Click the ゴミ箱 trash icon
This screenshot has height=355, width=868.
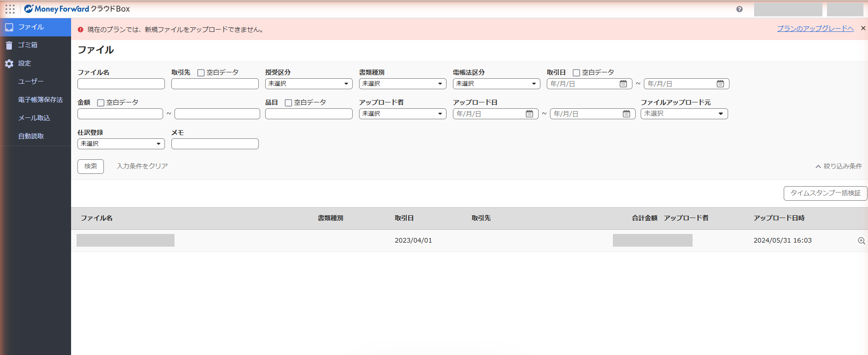pos(9,46)
